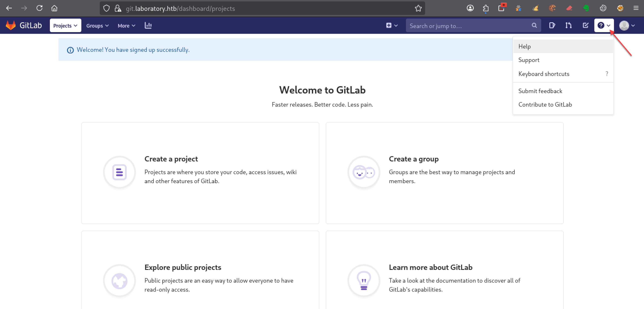
Task: Open the Merge requests icon
Action: [x=569, y=25]
